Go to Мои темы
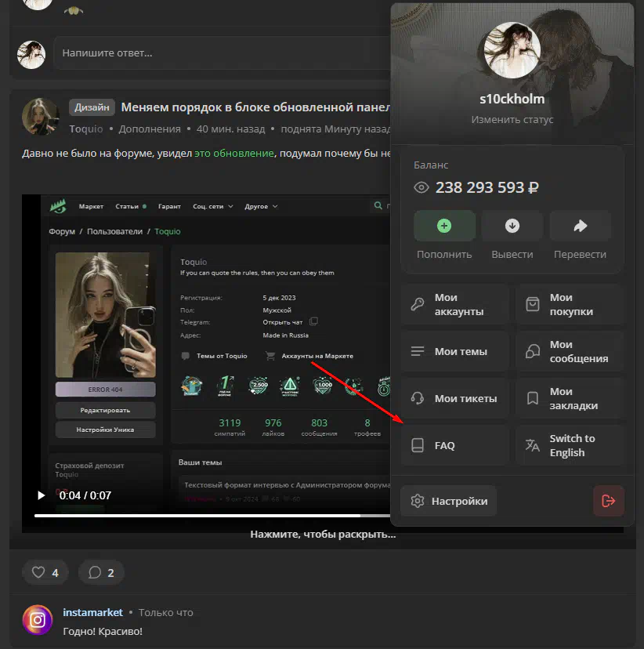The width and height of the screenshot is (644, 649). coord(454,351)
